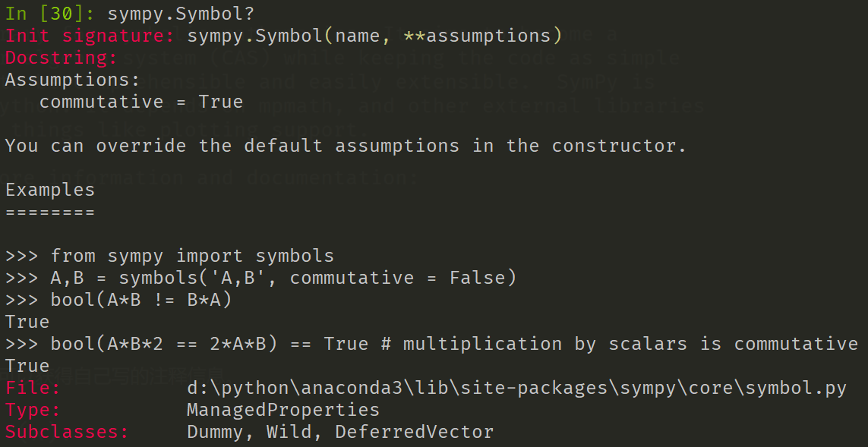Click the In [30] input prompt

(50, 13)
